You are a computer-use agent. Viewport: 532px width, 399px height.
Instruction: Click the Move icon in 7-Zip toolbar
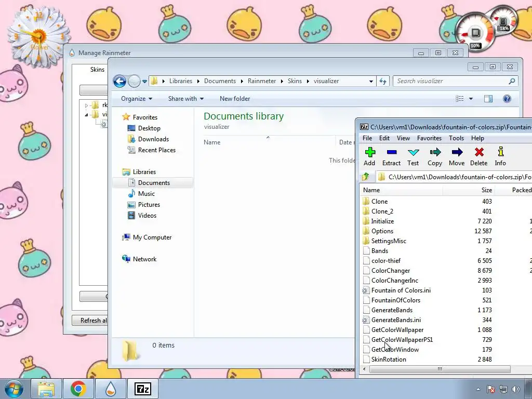(457, 157)
